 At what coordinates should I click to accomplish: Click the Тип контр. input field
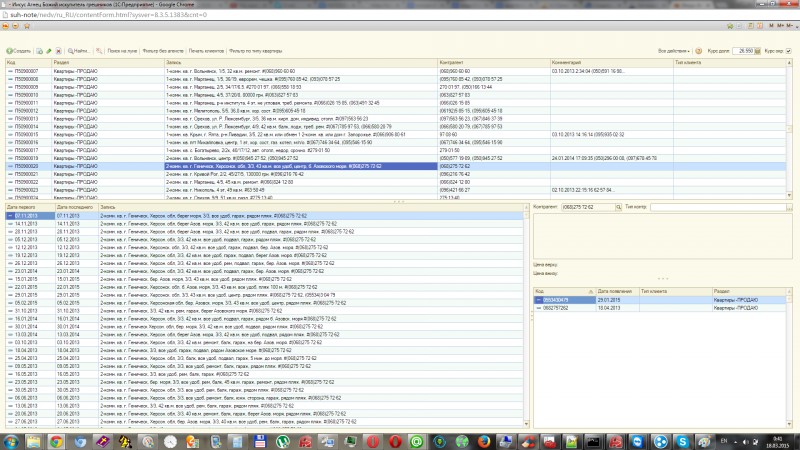point(718,207)
